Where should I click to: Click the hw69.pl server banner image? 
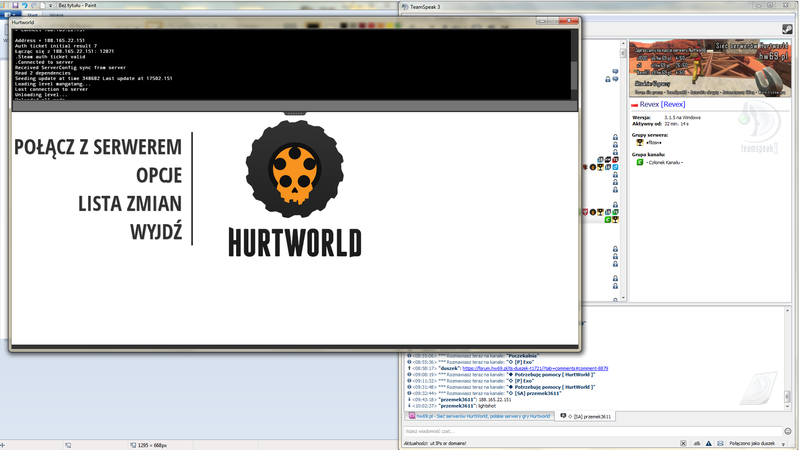710,68
